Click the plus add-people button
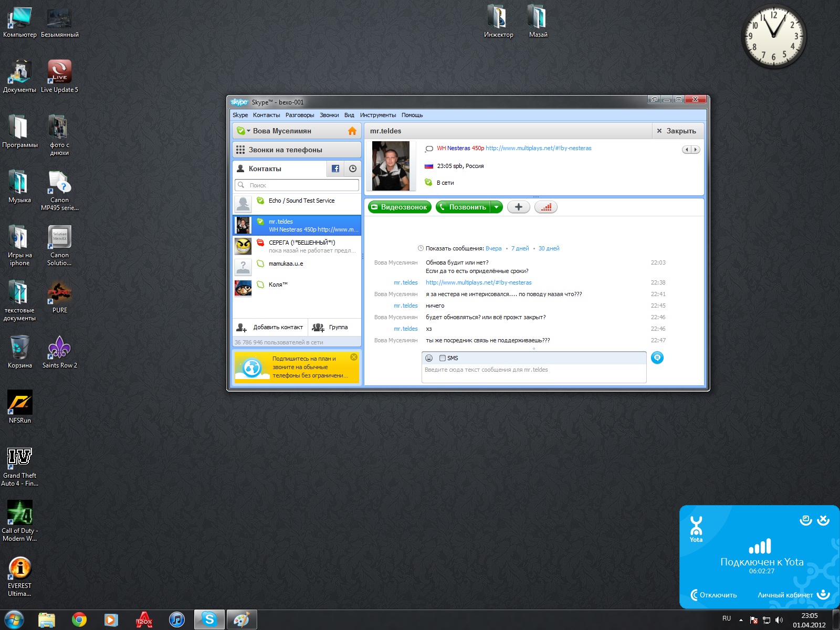Image resolution: width=840 pixels, height=630 pixels. 518,207
